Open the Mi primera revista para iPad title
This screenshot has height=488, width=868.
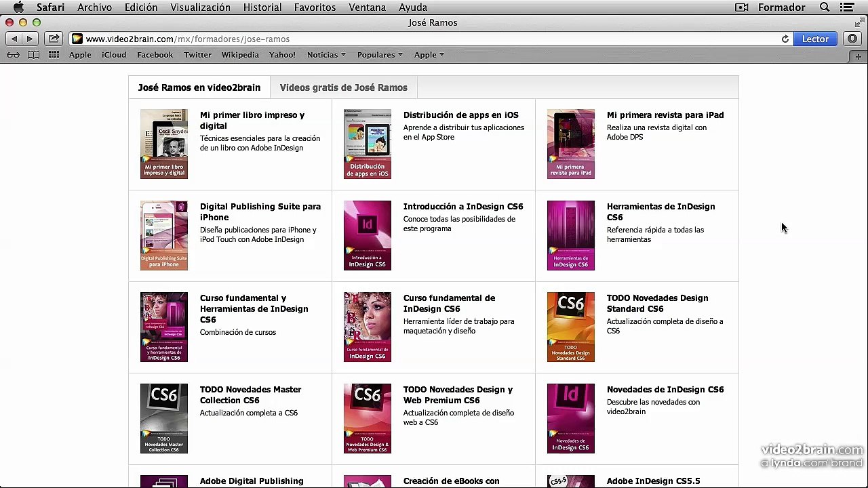665,115
